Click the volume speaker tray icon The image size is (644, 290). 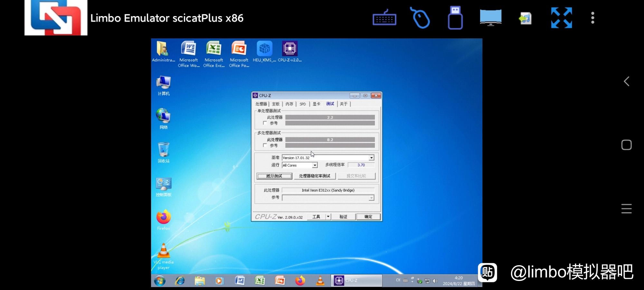click(x=435, y=281)
